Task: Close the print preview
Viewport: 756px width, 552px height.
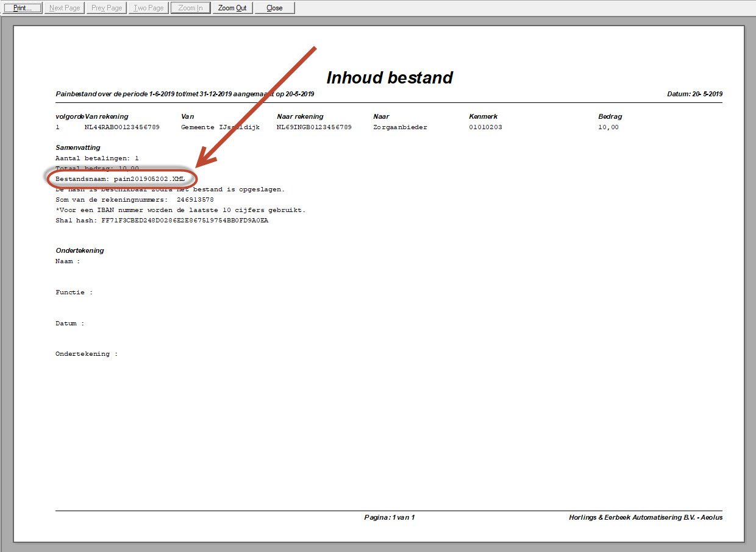Action: pos(274,8)
